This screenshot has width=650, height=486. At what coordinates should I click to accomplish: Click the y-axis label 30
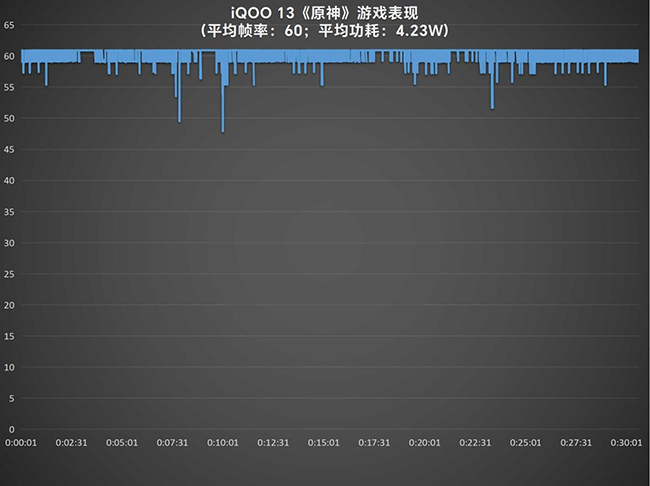(9, 243)
